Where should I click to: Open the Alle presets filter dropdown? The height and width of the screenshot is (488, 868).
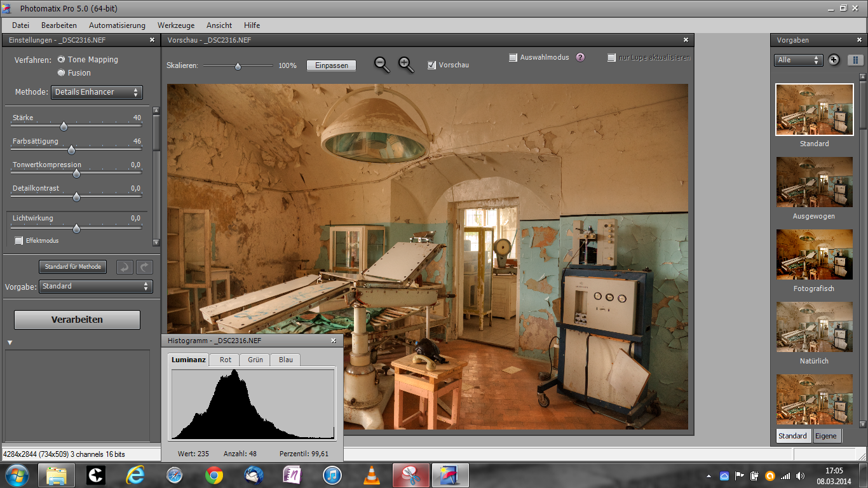point(799,60)
